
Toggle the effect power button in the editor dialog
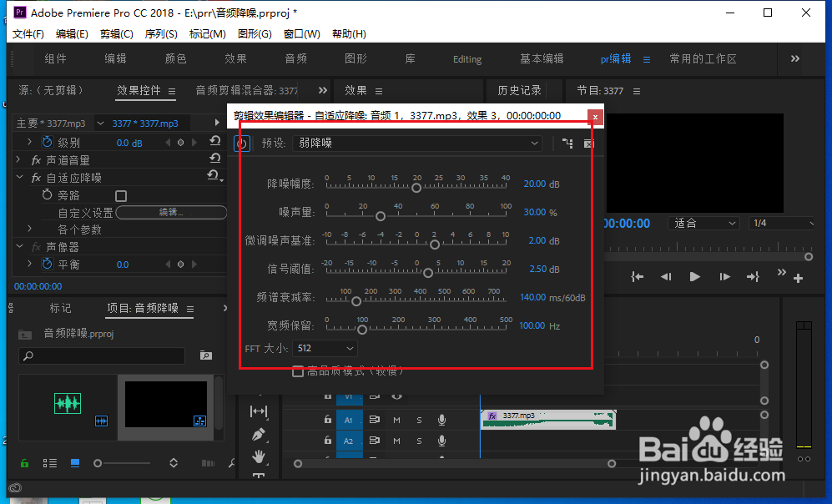pos(242,144)
